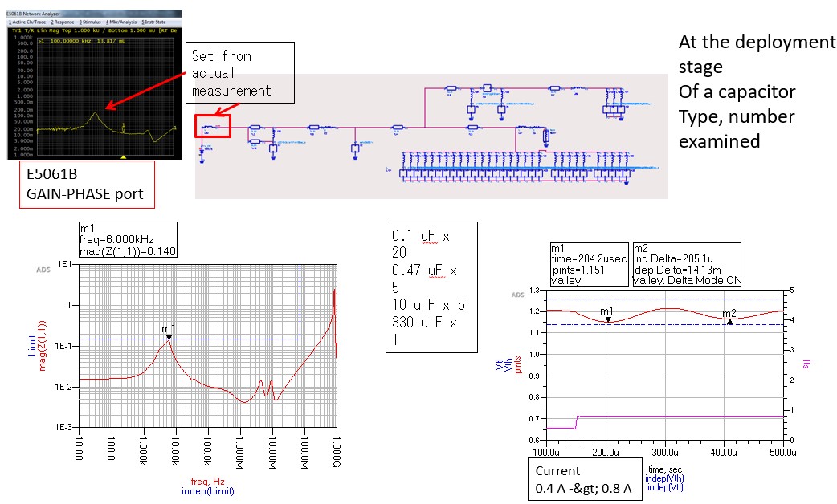Screen dimensions: 837x504
Task: Open the Instr State menu
Action: (156, 22)
